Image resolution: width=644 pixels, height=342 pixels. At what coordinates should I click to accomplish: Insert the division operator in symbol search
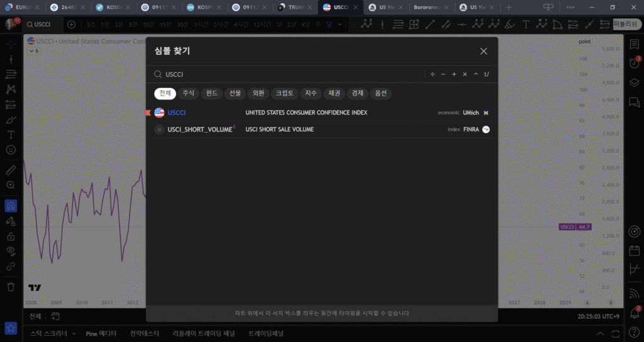pos(432,74)
